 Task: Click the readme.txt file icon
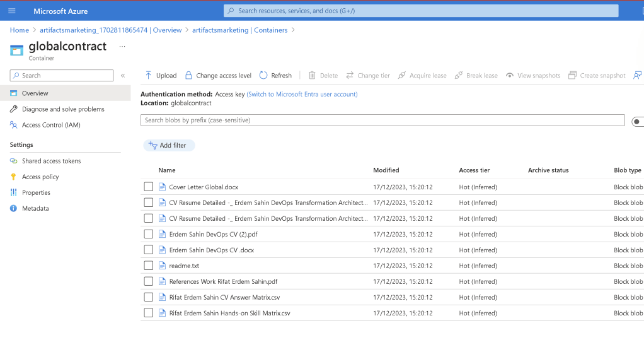(x=162, y=266)
